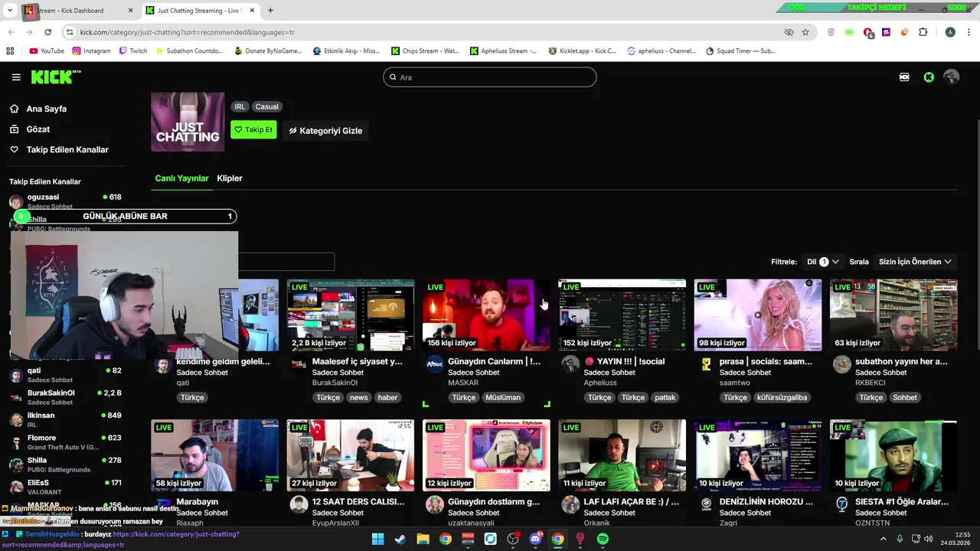Open uzaktanasyali stream thumbnail

pyautogui.click(x=486, y=455)
